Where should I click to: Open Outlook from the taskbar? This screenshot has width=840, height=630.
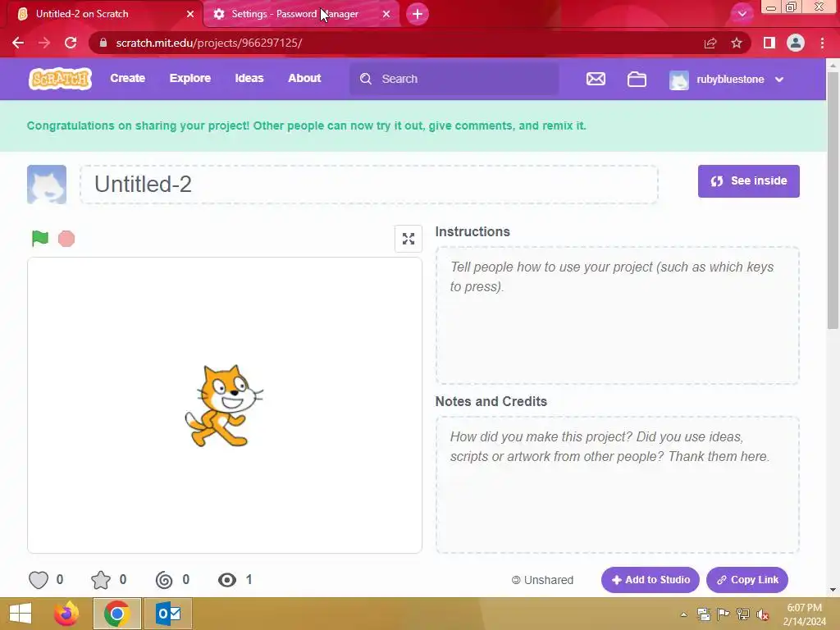(168, 614)
